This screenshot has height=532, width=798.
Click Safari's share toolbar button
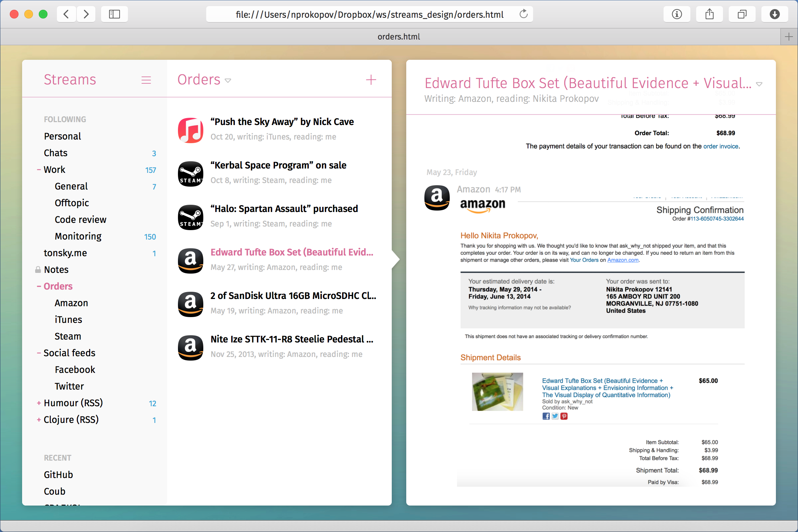click(x=709, y=14)
